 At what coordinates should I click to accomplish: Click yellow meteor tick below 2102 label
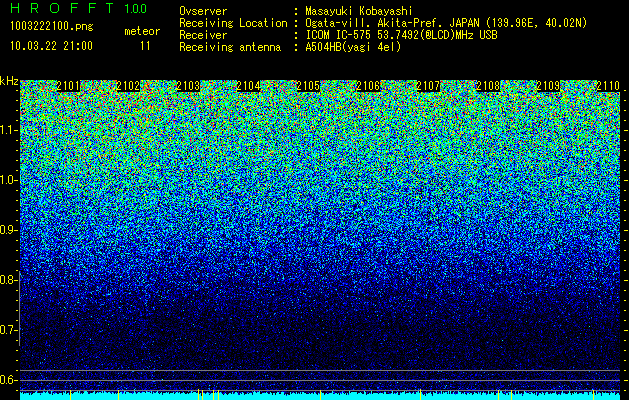click(x=118, y=394)
